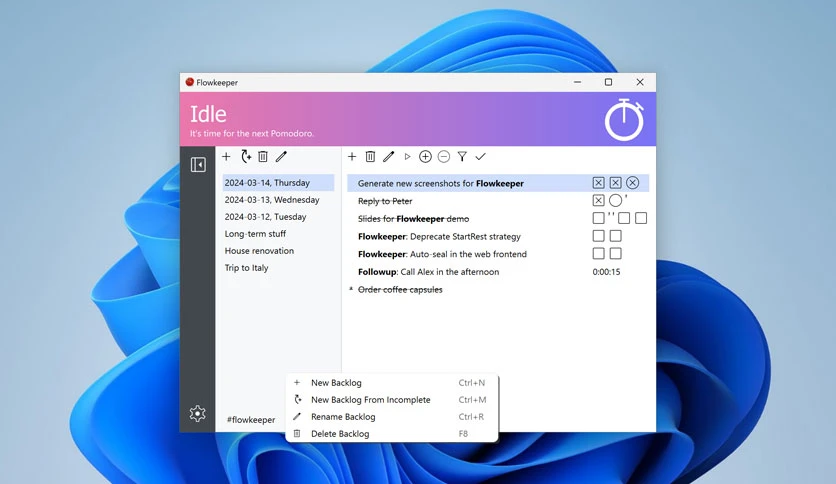Toggle second pomodoro box of Auto-seal item
836x484 pixels.
pos(615,254)
